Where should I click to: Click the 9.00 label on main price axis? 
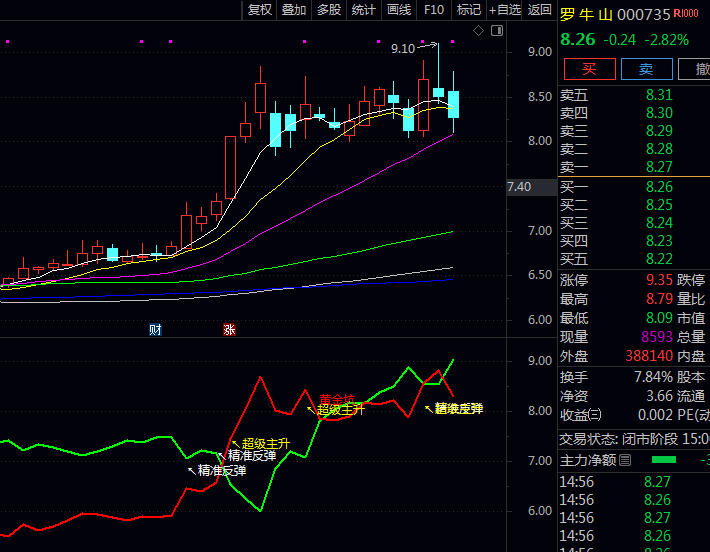pyautogui.click(x=540, y=52)
